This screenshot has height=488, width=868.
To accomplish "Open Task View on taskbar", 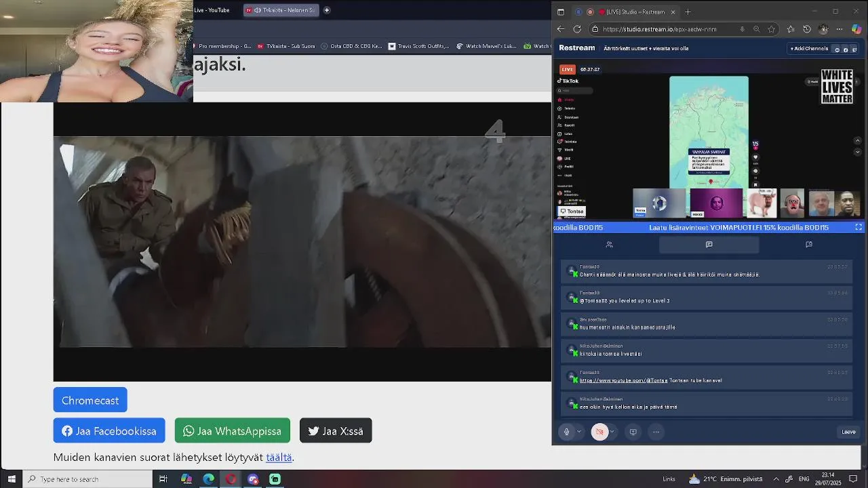I will tap(163, 479).
